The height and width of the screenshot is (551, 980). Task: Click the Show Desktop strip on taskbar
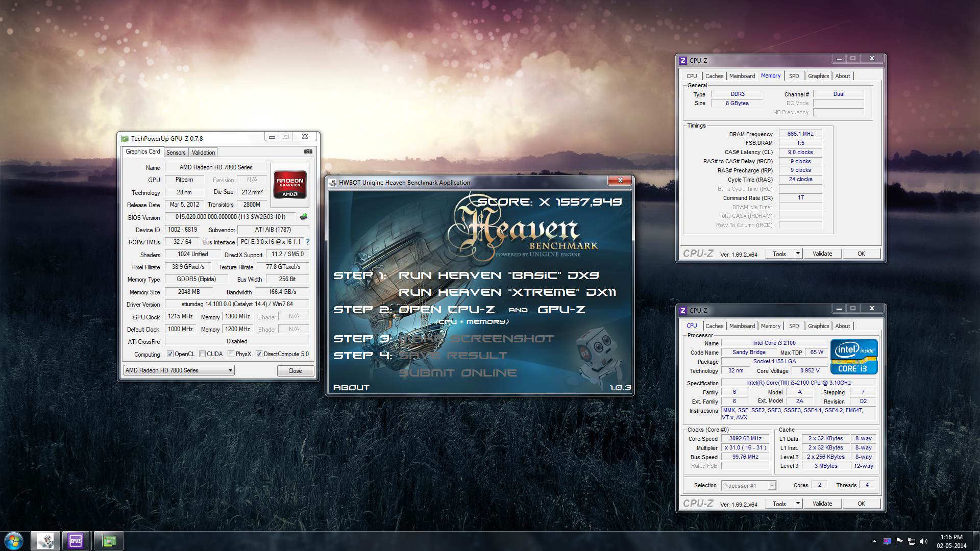976,541
